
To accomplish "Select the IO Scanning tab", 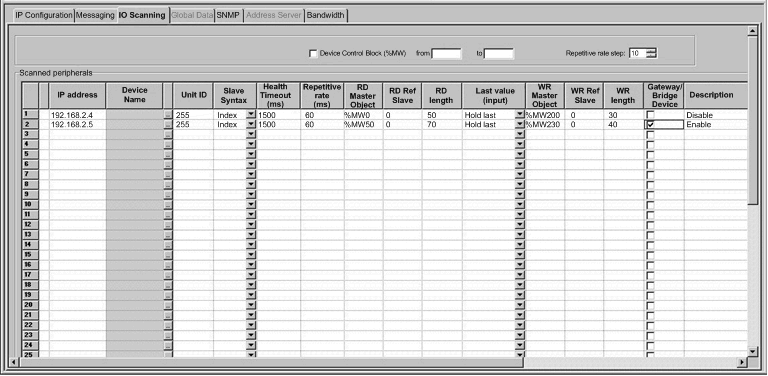I will 143,15.
